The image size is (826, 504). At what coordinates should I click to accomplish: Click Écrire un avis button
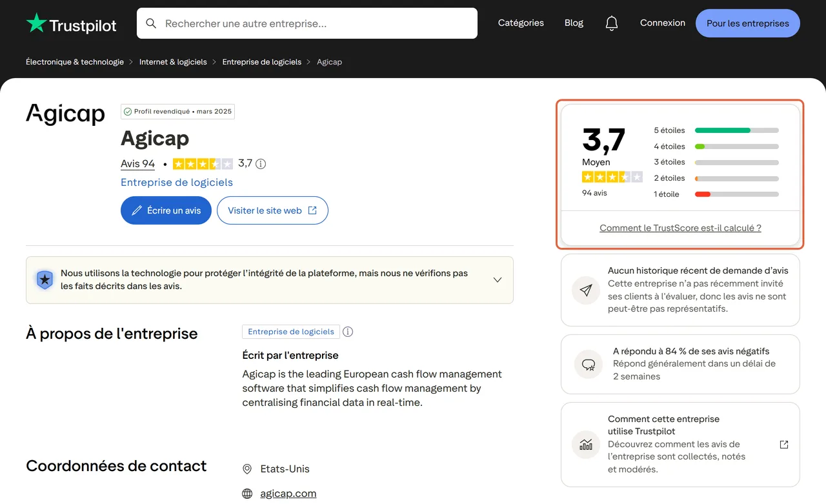[x=166, y=210]
